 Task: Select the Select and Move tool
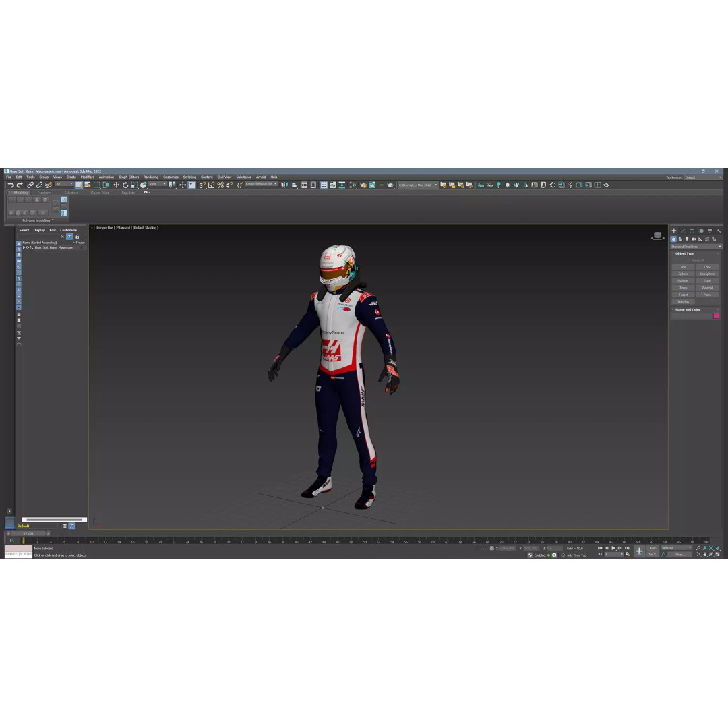click(116, 185)
